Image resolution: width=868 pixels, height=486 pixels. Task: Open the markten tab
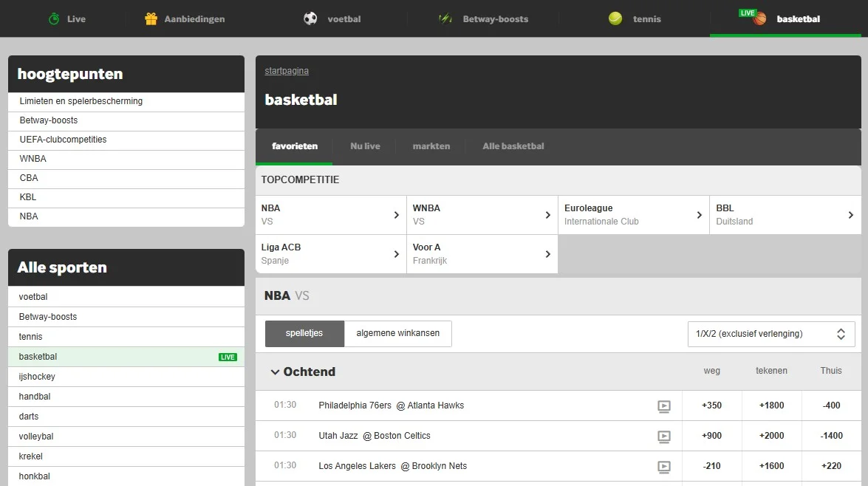pyautogui.click(x=431, y=146)
